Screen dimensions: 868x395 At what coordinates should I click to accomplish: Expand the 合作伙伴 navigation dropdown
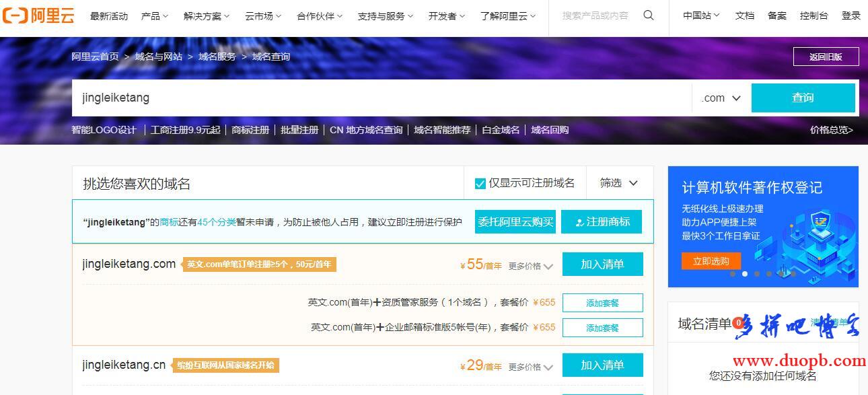(x=320, y=15)
